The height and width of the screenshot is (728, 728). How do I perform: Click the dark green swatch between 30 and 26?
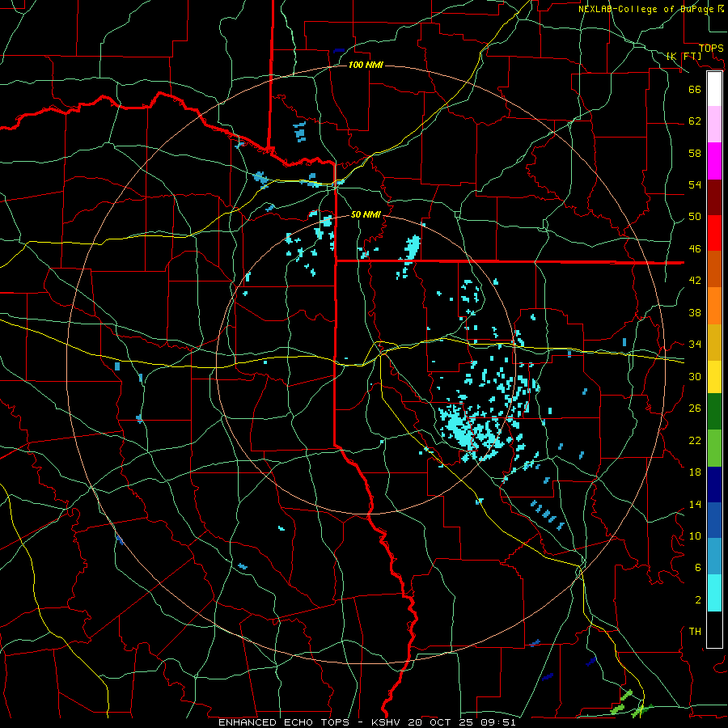pyautogui.click(x=714, y=412)
